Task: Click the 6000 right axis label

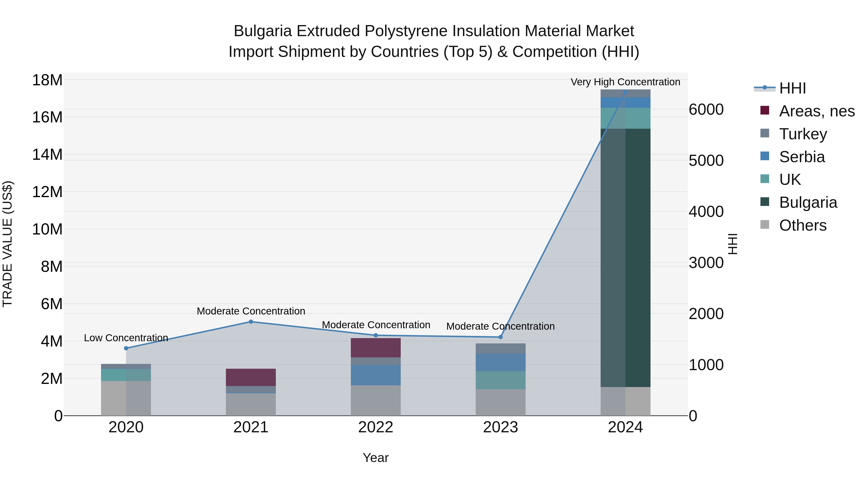Action: coord(706,109)
